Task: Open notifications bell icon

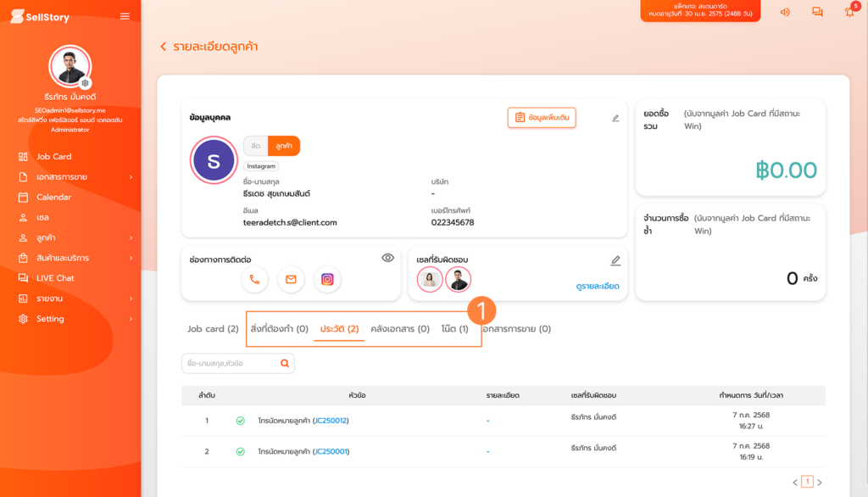Action: tap(849, 12)
